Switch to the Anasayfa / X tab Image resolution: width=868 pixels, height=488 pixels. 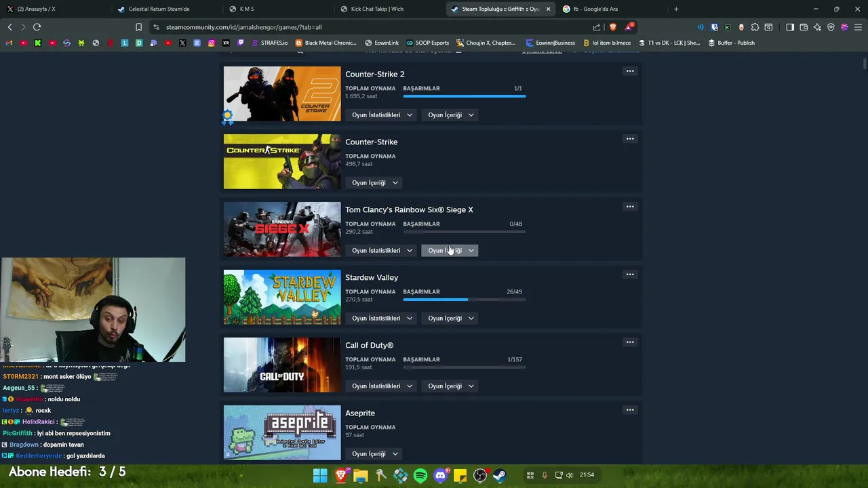pos(54,9)
